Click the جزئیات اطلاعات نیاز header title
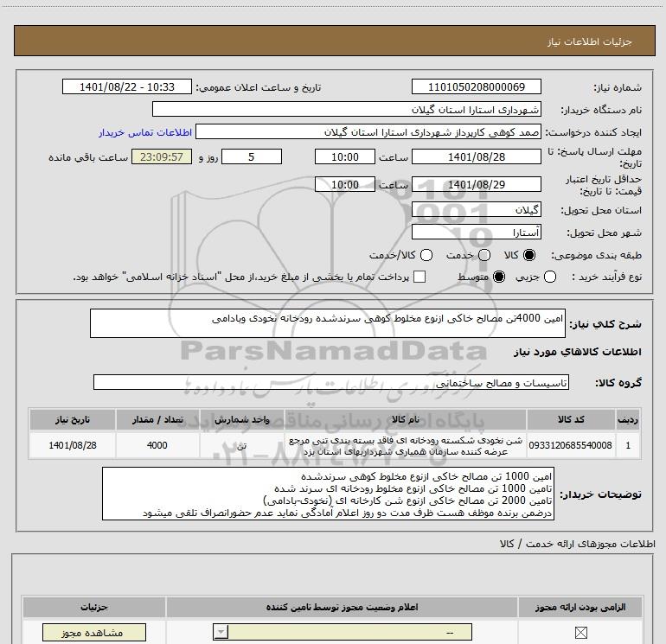Image resolution: width=666 pixels, height=644 pixels. click(590, 41)
